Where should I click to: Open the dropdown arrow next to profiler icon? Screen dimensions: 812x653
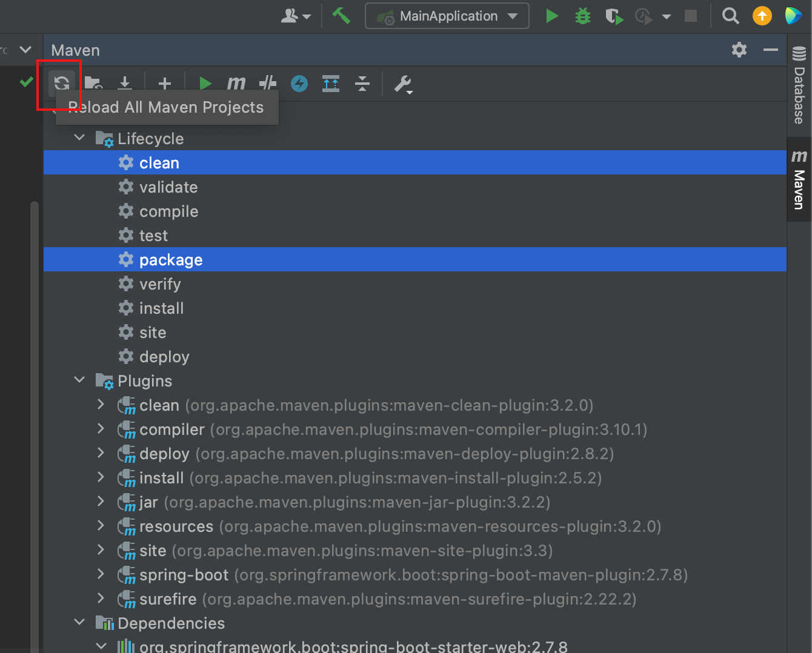tap(667, 17)
